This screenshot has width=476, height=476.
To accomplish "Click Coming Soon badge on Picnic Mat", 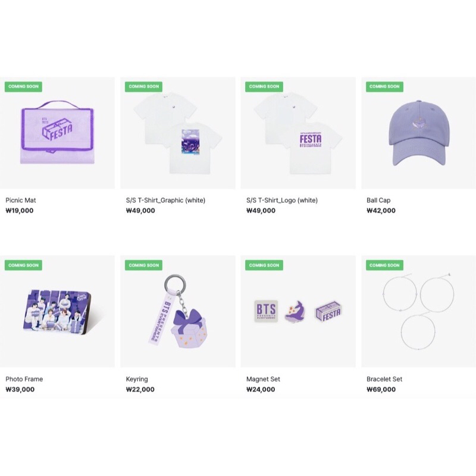I will 23,86.
